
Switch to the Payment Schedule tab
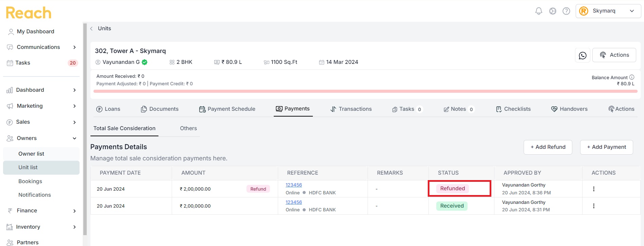tap(227, 109)
